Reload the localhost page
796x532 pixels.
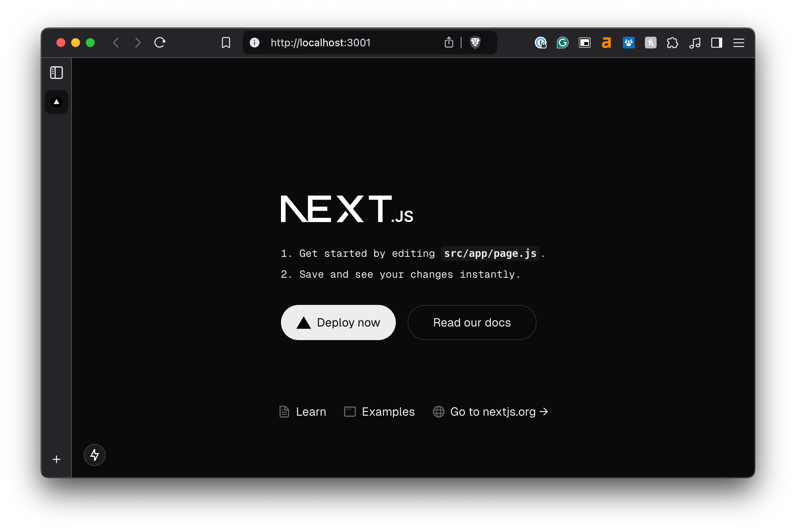coord(160,43)
